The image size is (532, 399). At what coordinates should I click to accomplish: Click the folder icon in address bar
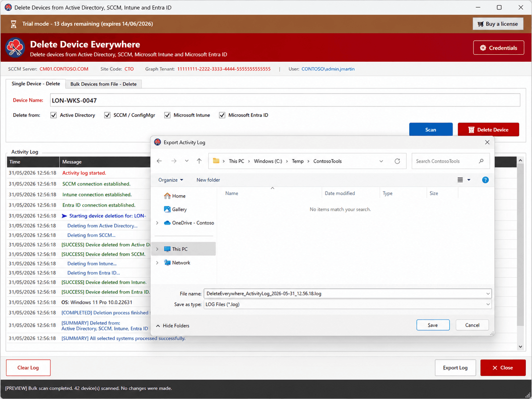(216, 161)
